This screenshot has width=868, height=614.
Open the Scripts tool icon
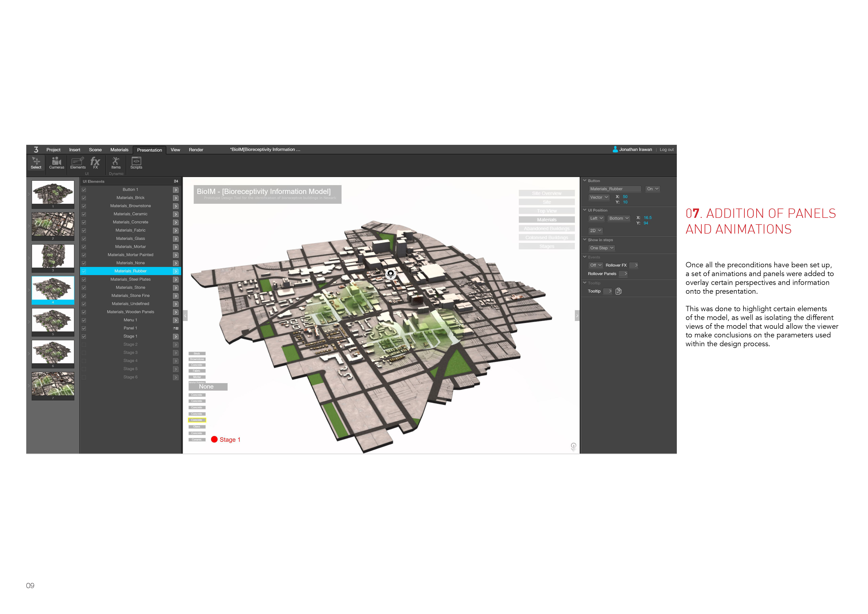[136, 163]
